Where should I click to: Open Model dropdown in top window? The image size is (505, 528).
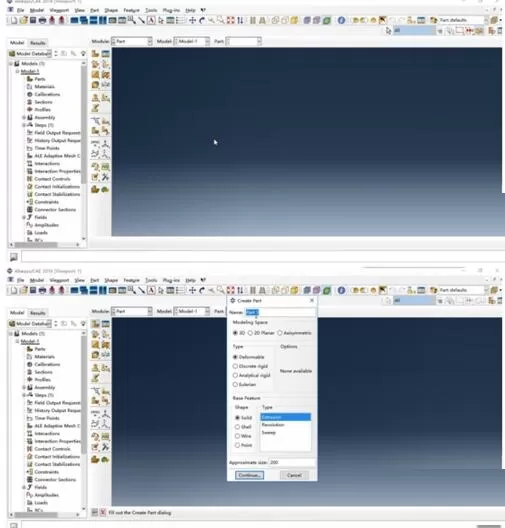tap(192, 41)
